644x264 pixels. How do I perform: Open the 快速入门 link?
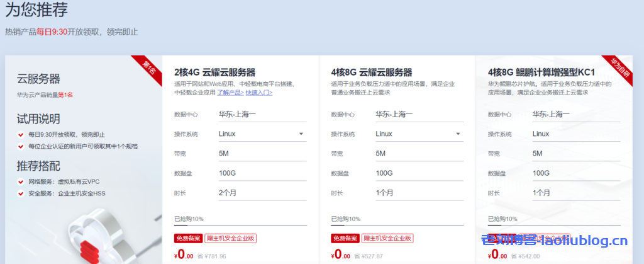click(x=258, y=92)
